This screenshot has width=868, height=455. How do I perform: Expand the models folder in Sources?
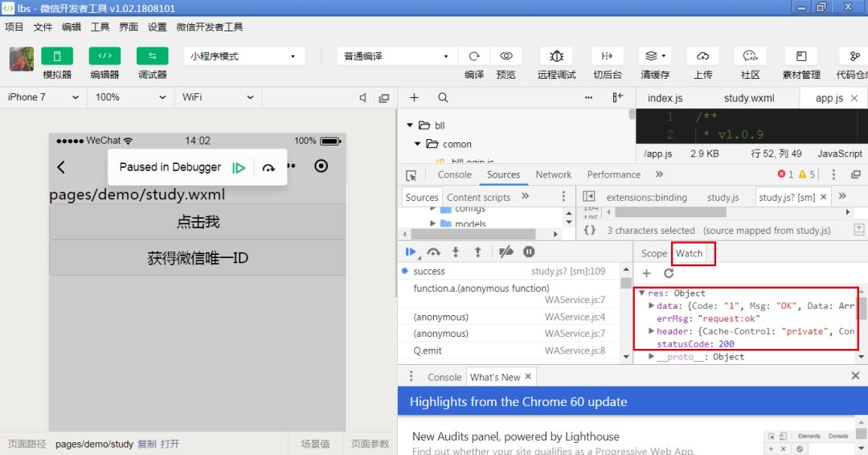tap(433, 223)
